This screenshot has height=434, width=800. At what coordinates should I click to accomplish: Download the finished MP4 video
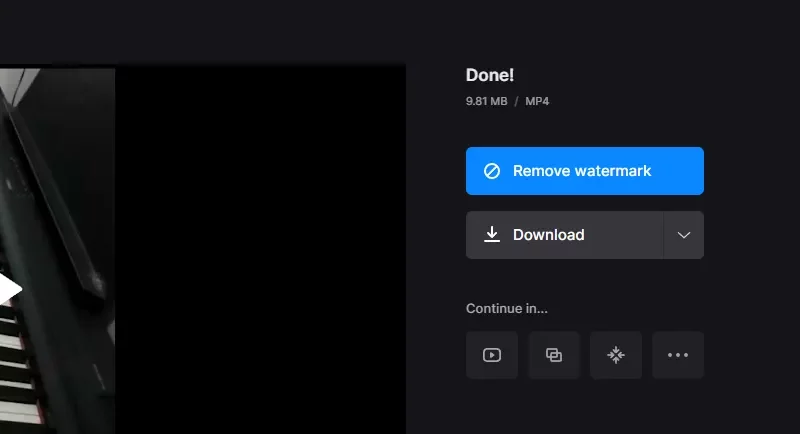564,235
